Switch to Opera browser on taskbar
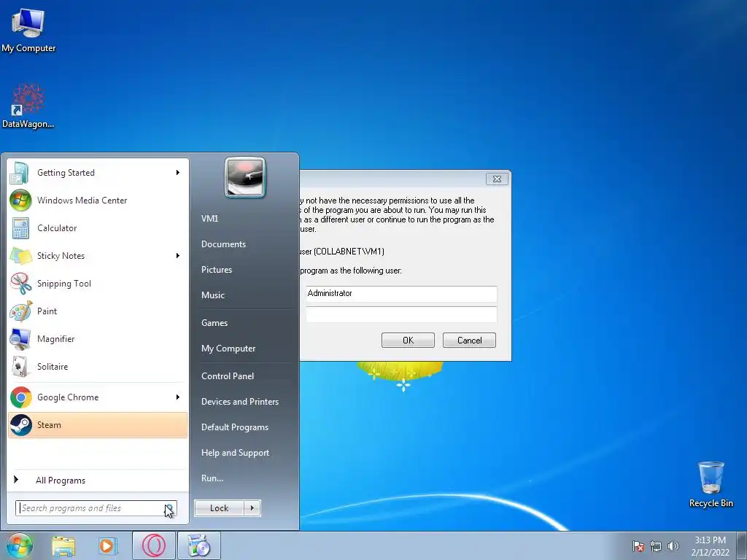Screen dimensions: 747x560 [x=153, y=545]
